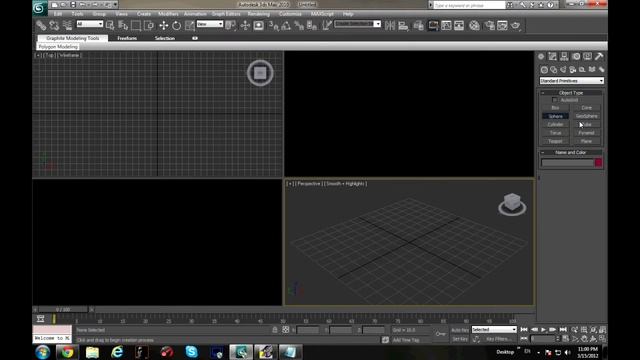
Task: Click the red object color swatch
Action: click(x=598, y=162)
